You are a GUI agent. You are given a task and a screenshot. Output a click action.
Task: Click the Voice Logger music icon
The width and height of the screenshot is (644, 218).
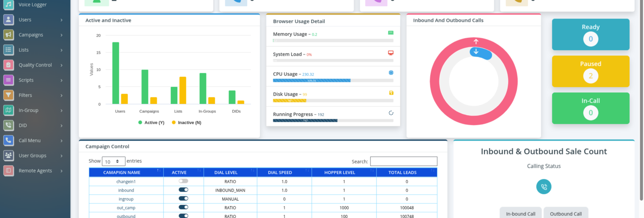pyautogui.click(x=8, y=4)
